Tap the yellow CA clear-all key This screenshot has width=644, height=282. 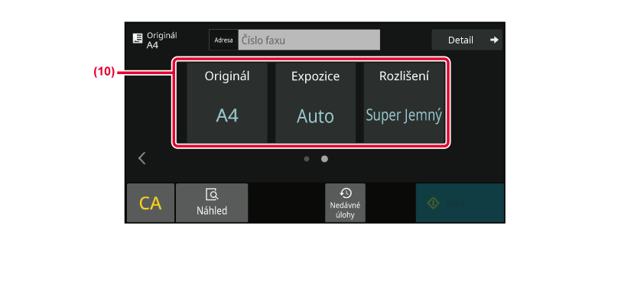tap(151, 203)
